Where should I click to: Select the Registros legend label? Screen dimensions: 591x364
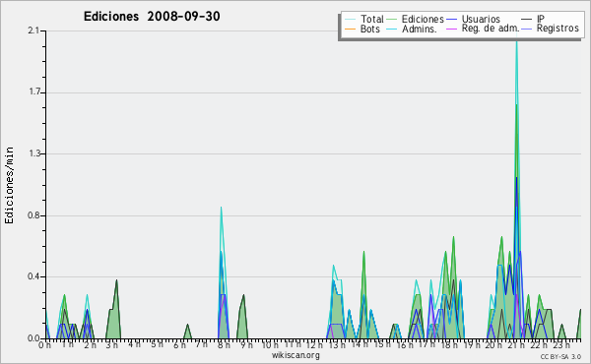tap(558, 29)
